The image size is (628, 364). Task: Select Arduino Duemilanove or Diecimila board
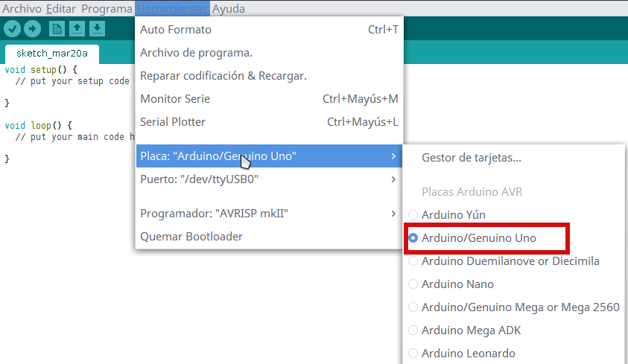tap(510, 261)
